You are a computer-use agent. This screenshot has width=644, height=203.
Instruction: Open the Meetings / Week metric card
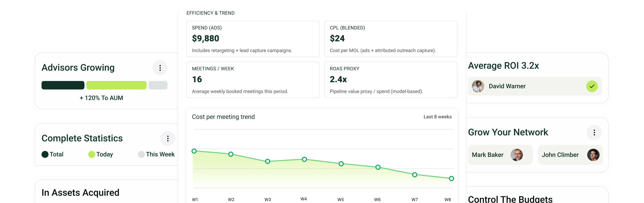253,80
